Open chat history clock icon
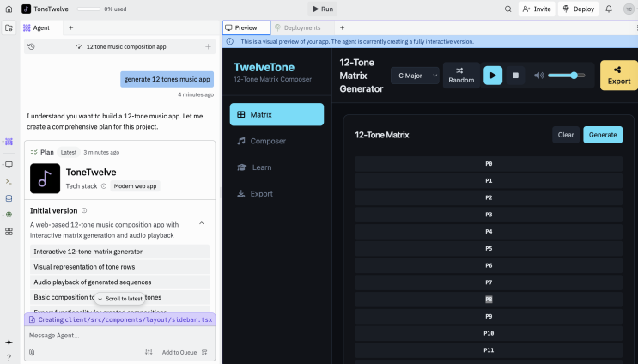Image resolution: width=638 pixels, height=364 pixels. [x=31, y=46]
